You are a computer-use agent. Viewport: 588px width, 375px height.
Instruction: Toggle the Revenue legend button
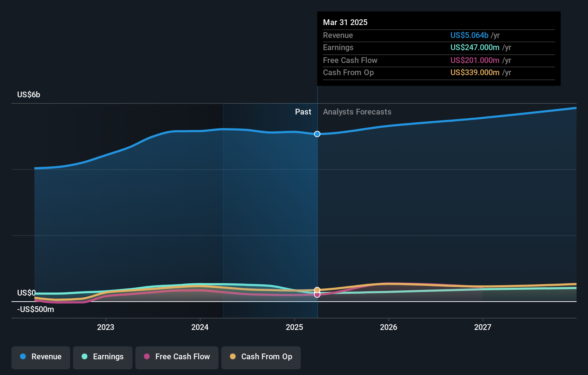pyautogui.click(x=41, y=357)
